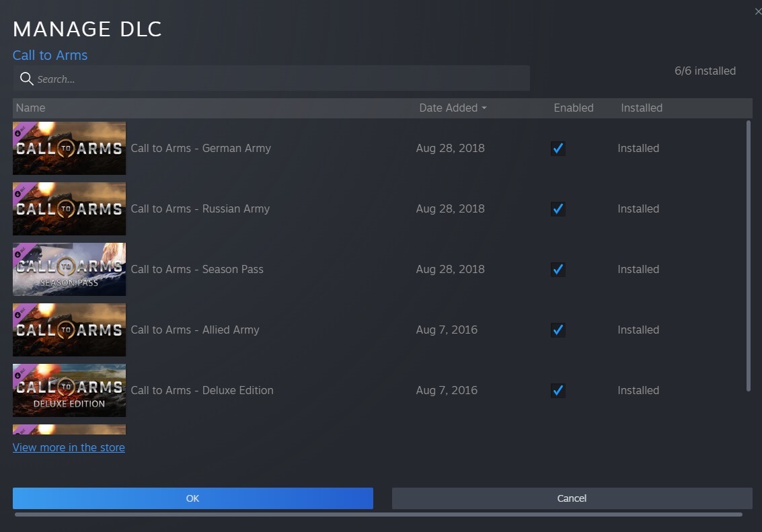This screenshot has width=762, height=532.
Task: Open German Army DLC thumbnail
Action: click(69, 148)
